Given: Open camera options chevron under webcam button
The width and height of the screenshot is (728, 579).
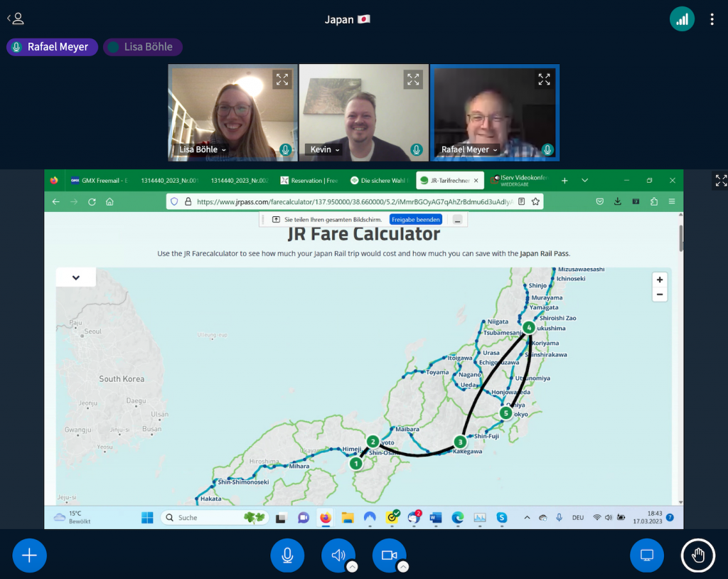Looking at the screenshot, I should tap(403, 567).
